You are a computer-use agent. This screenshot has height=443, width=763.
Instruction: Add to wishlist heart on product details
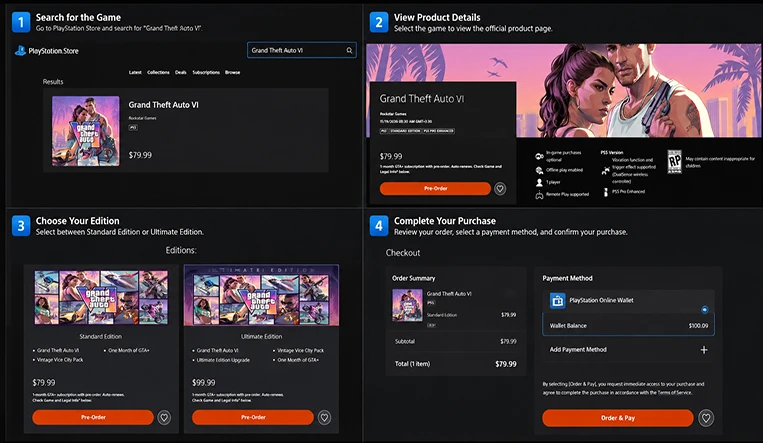pos(500,188)
